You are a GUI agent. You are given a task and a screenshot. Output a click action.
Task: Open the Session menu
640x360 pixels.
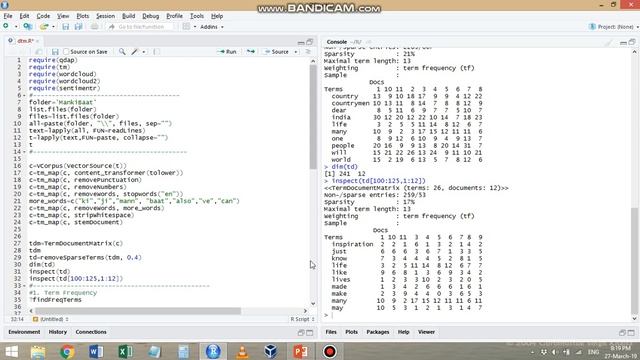point(105,16)
